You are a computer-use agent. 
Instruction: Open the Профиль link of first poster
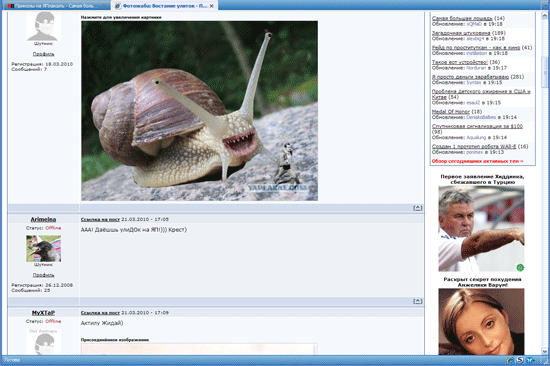tap(43, 54)
